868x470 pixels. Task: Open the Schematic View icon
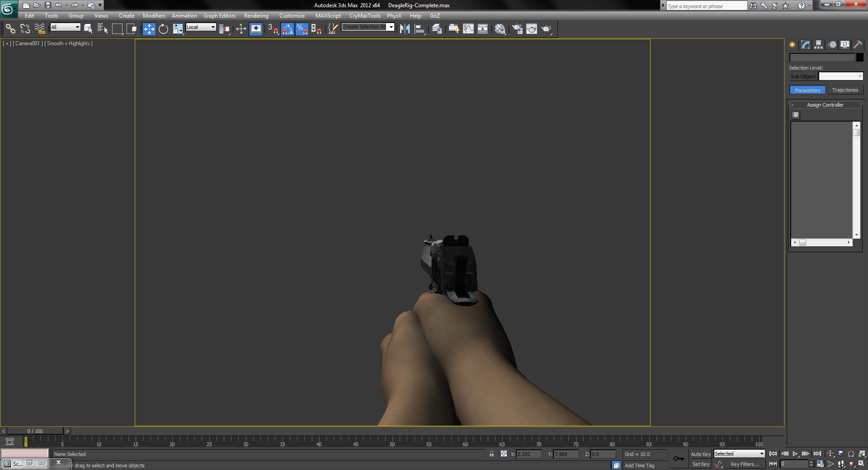pos(483,29)
